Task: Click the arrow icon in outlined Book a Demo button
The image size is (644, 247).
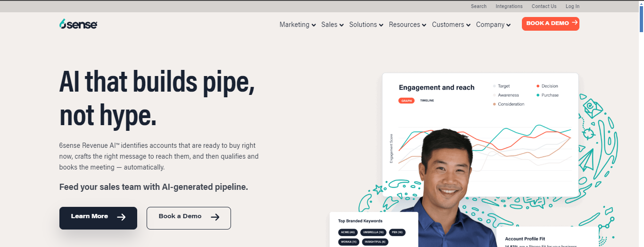Action: (x=215, y=217)
